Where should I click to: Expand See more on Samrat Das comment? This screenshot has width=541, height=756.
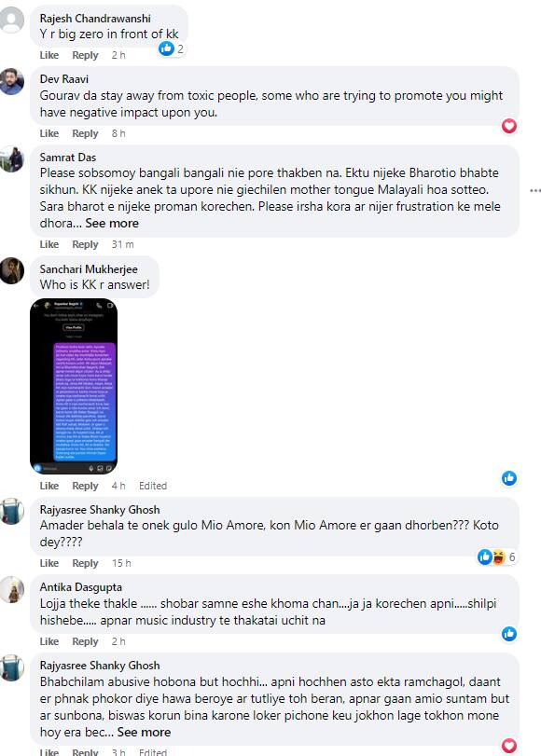(x=112, y=223)
